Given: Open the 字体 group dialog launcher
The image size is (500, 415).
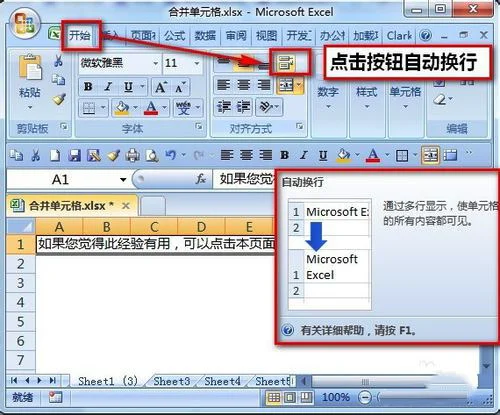Looking at the screenshot, I should pyautogui.click(x=199, y=126).
